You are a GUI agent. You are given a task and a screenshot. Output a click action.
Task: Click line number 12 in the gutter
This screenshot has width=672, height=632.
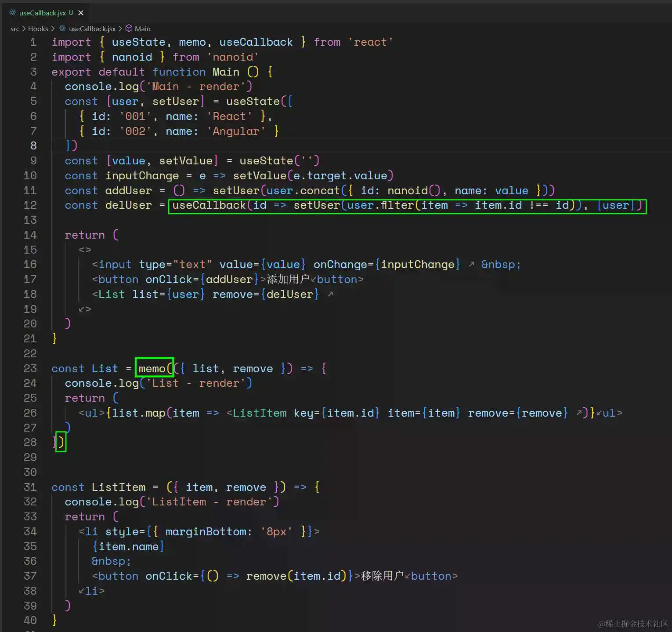(30, 205)
